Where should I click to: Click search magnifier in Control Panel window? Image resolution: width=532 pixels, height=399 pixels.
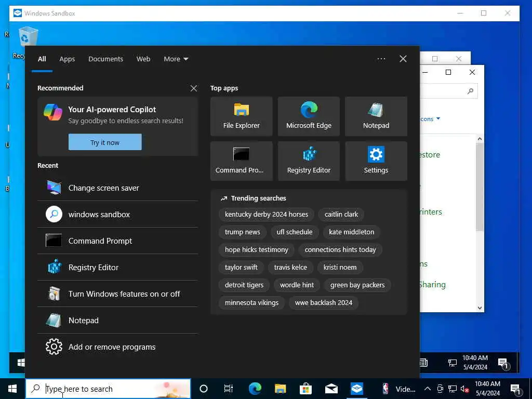470,91
